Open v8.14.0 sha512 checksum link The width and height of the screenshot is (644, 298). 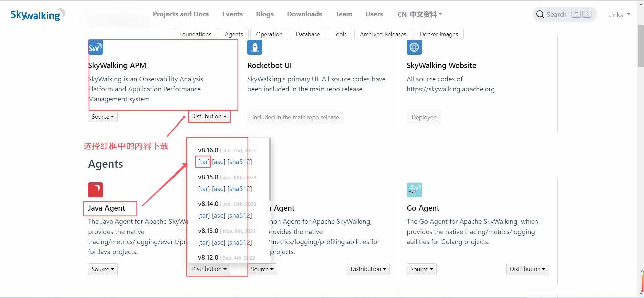pos(240,215)
